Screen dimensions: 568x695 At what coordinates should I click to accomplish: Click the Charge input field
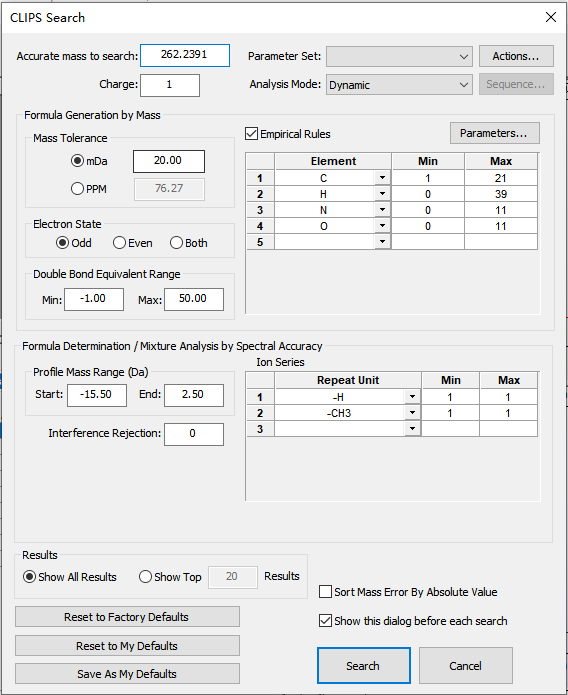[170, 85]
